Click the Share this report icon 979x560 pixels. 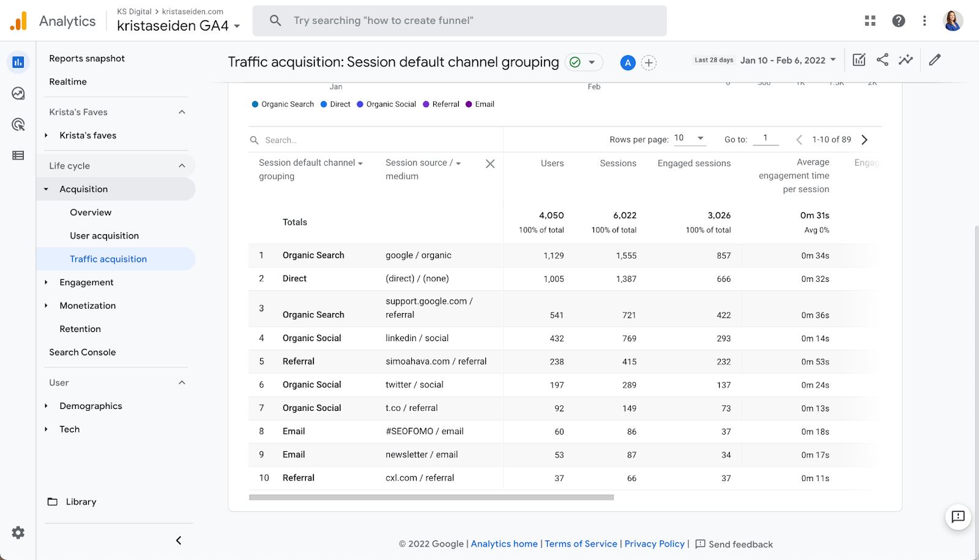coord(882,60)
